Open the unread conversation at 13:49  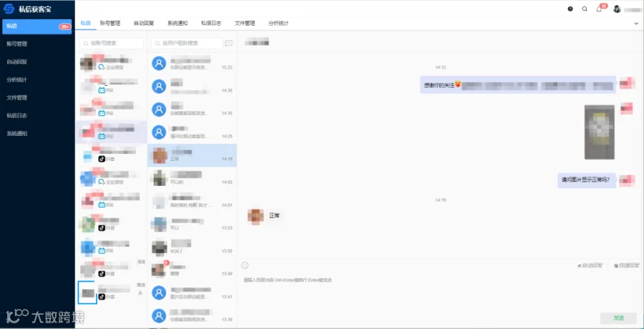192,270
